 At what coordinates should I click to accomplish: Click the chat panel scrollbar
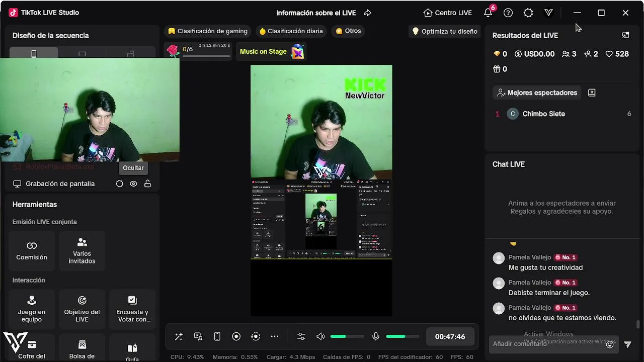638,324
